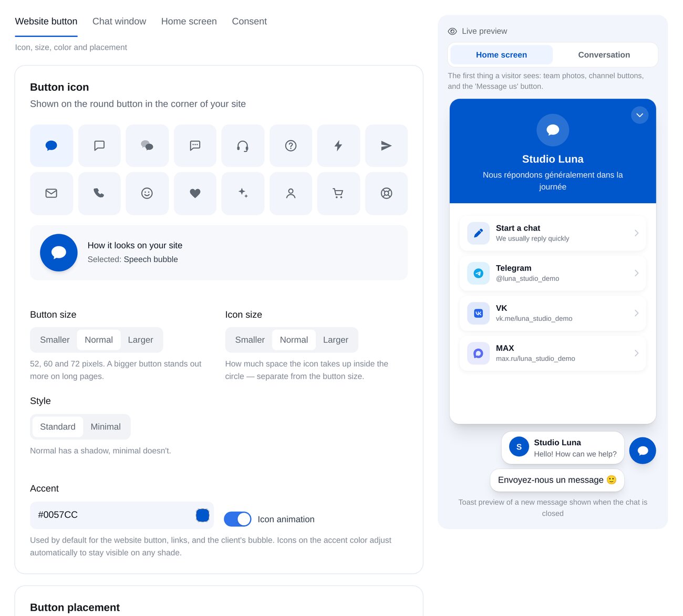
Task: Click the Live preview eye icon
Action: (x=452, y=32)
